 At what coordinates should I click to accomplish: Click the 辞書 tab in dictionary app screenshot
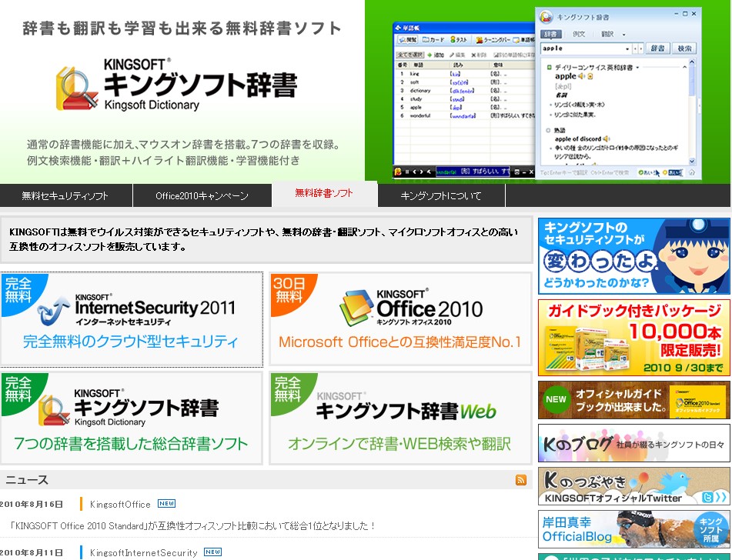coord(551,34)
